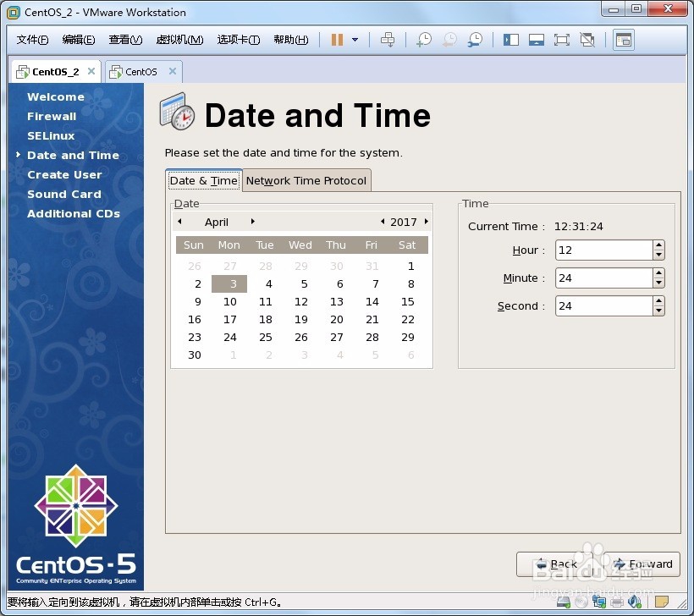Increase the Second value

(x=659, y=301)
